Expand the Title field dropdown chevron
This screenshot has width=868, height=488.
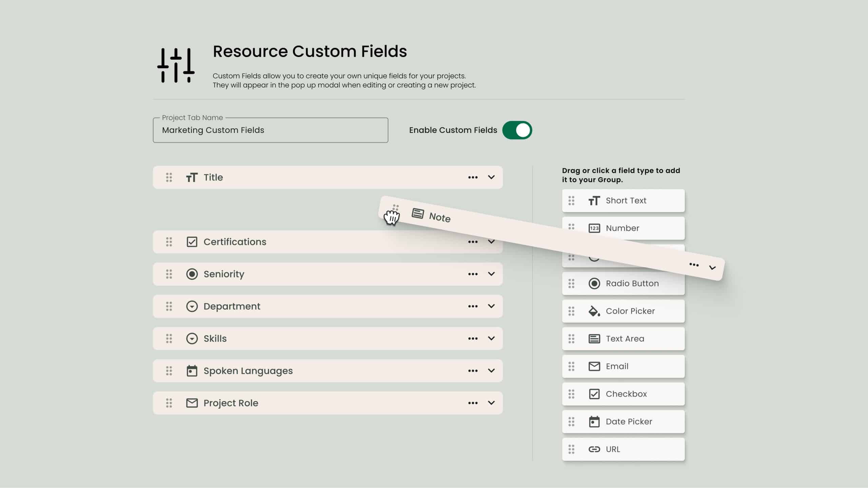tap(491, 177)
